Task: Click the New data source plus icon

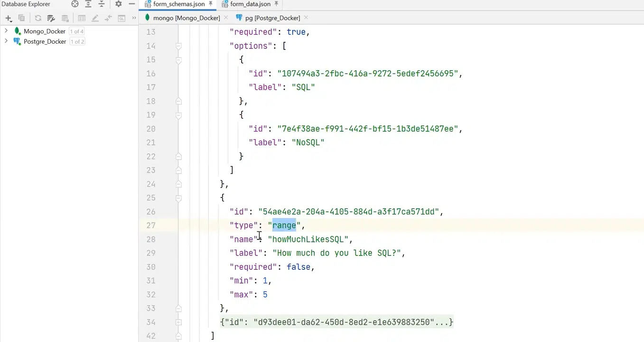Action: coord(8,18)
